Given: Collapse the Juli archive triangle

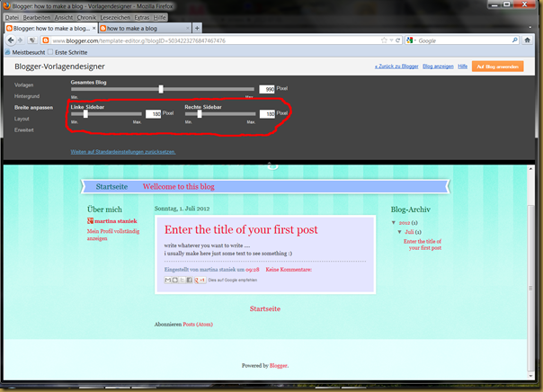Looking at the screenshot, I should [400, 232].
